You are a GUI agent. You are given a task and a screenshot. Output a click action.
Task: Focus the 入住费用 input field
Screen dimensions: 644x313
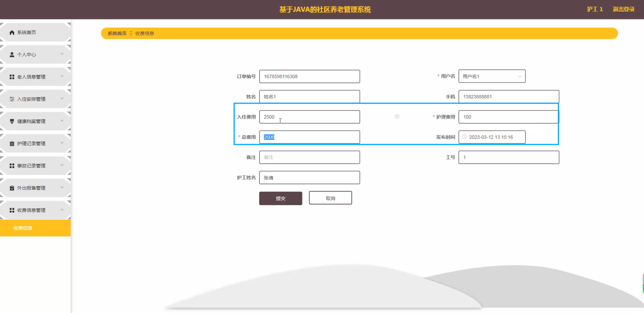(x=310, y=117)
